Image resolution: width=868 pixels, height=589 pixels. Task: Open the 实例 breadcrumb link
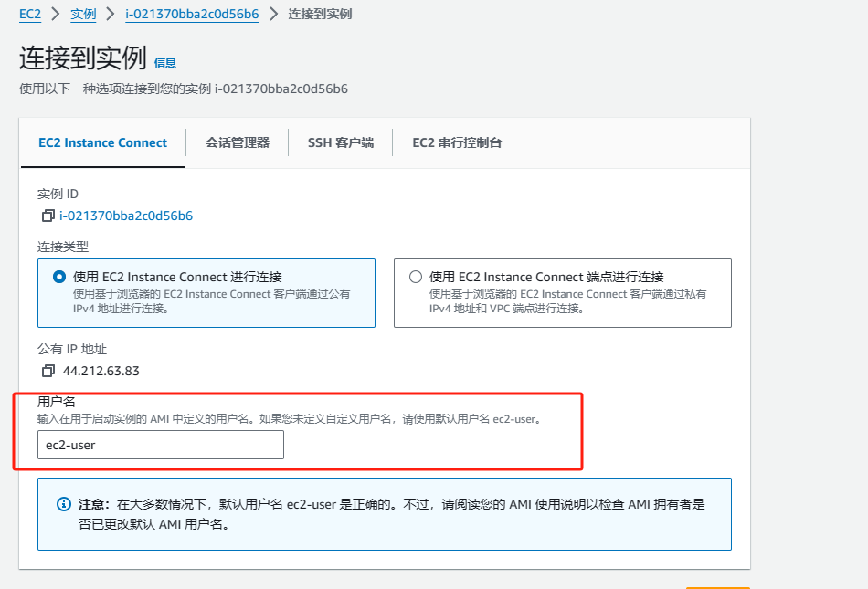point(83,14)
